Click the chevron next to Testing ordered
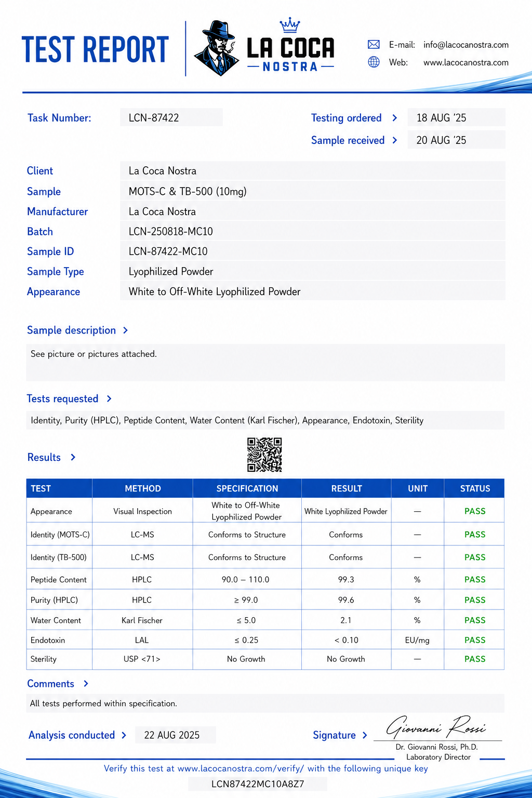This screenshot has height=798, width=532. (x=395, y=118)
